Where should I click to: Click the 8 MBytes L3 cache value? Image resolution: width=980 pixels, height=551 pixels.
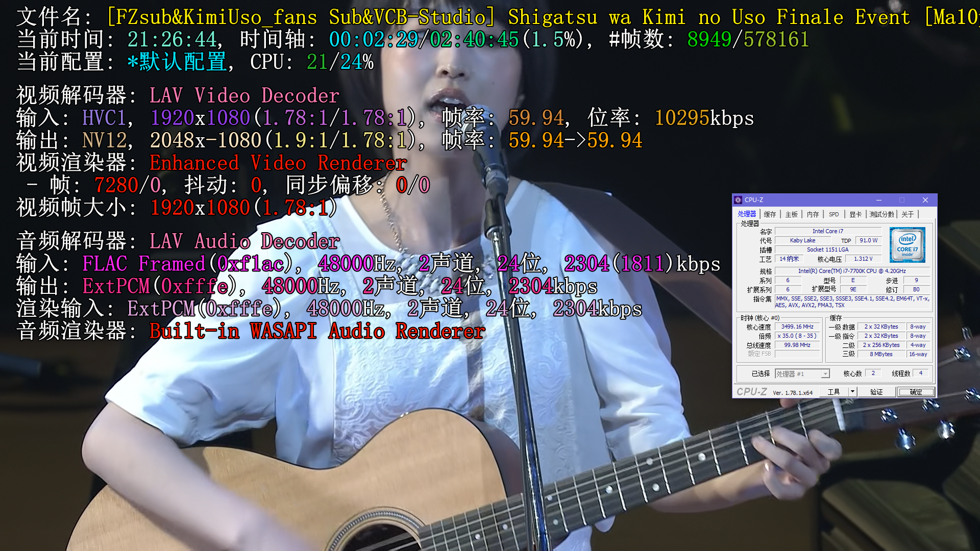881,354
